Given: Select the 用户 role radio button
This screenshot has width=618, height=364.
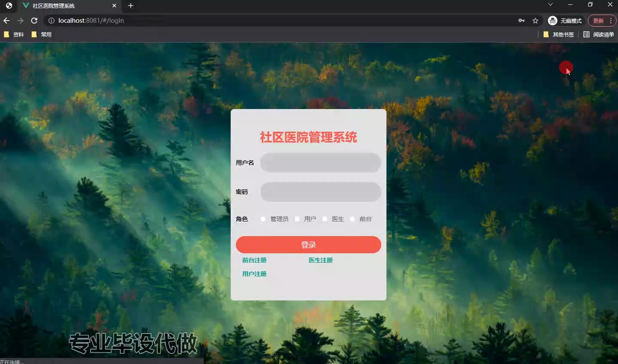Looking at the screenshot, I should tap(297, 219).
